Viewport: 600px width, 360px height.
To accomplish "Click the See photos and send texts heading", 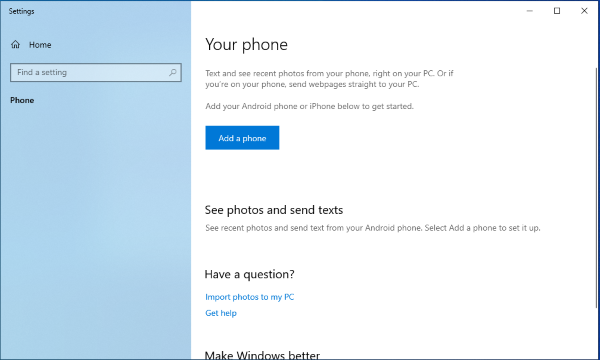I will (274, 210).
